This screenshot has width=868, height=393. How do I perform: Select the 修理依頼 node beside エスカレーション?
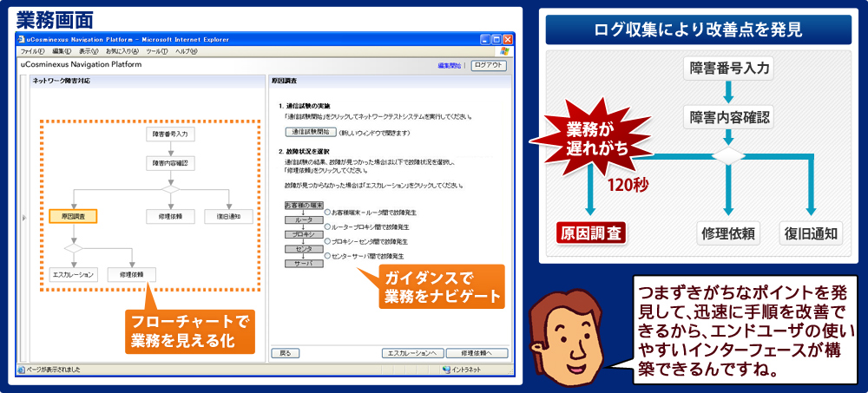click(x=132, y=274)
